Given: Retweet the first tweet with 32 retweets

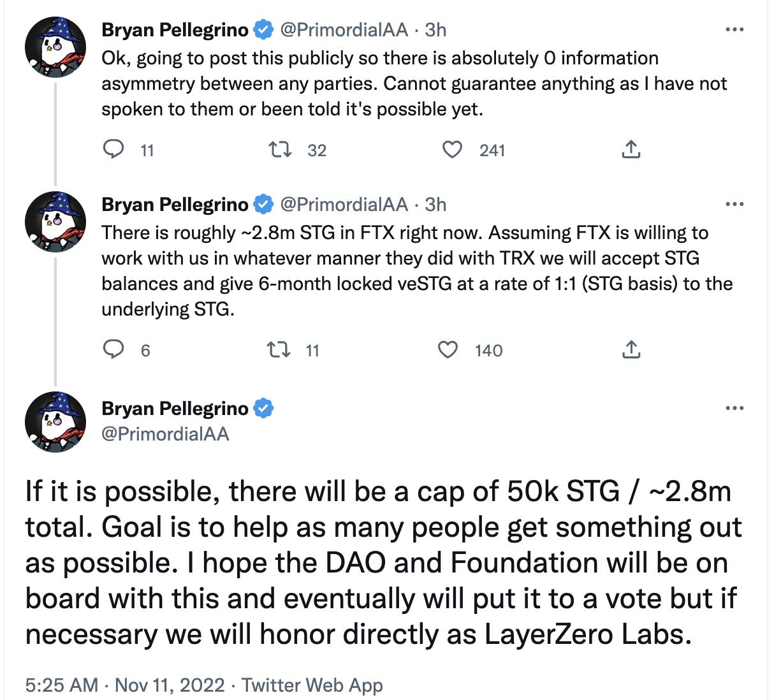Looking at the screenshot, I should point(279,150).
